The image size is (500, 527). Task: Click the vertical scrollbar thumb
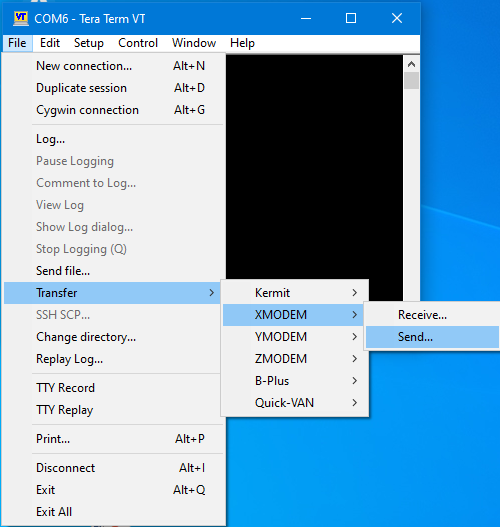point(411,81)
